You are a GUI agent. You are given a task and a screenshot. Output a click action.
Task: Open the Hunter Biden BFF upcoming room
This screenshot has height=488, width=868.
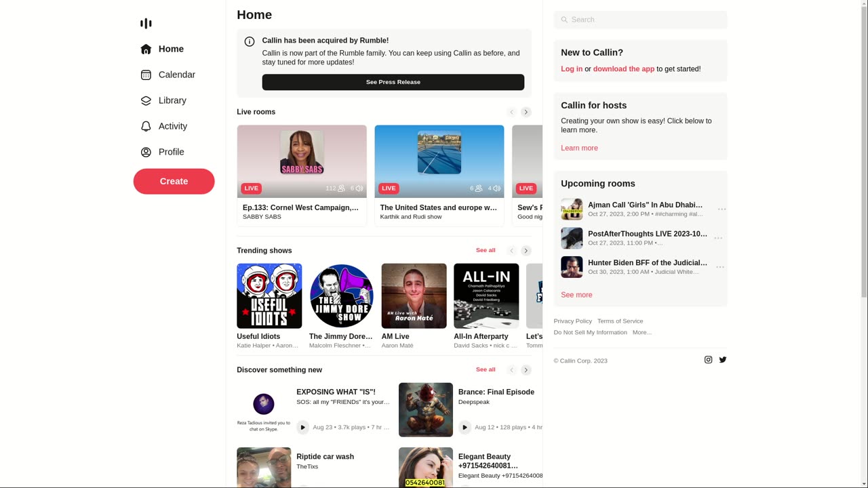tap(648, 263)
